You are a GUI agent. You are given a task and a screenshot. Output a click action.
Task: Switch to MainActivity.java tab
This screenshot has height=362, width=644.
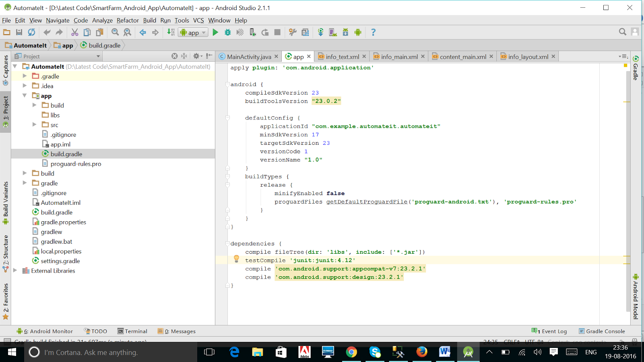pos(249,57)
